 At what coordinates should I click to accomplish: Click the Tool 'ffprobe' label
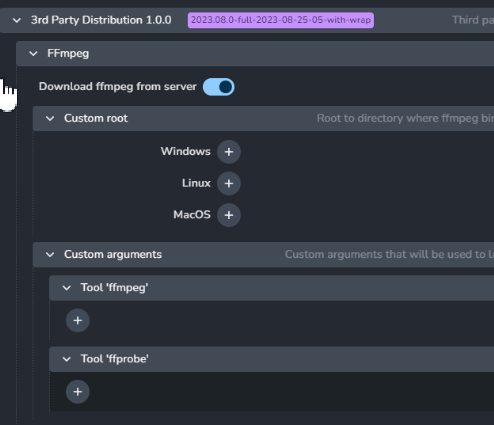tap(115, 359)
